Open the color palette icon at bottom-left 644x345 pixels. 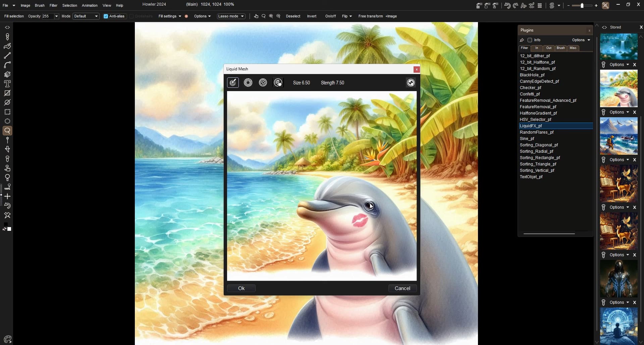(7, 339)
